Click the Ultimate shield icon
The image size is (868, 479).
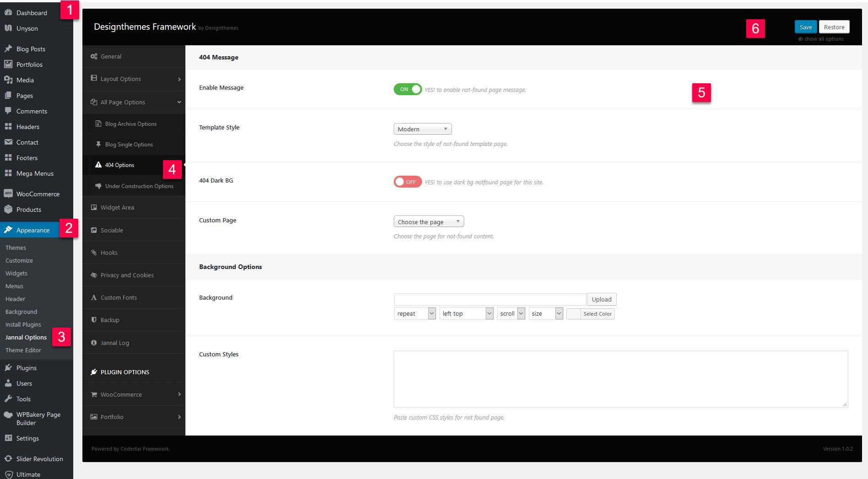[x=8, y=474]
